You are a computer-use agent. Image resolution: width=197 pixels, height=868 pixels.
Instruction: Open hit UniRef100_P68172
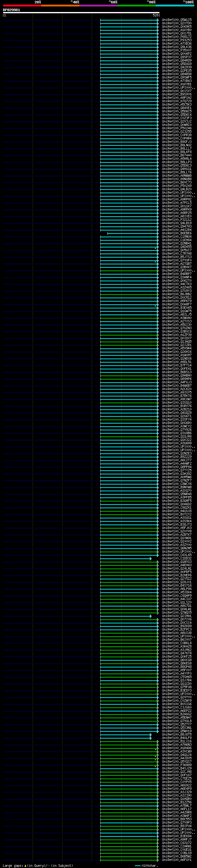[177, 37]
